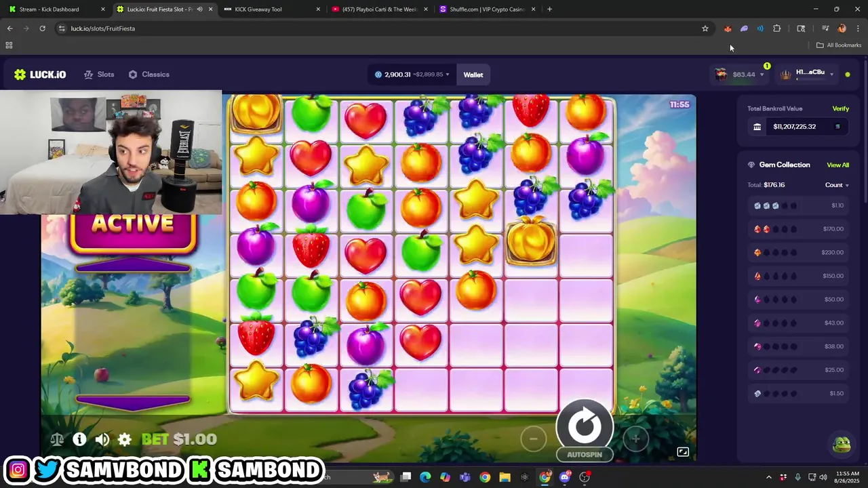This screenshot has height=488, width=868.
Task: Mute the game sound speaker icon
Action: 102,439
